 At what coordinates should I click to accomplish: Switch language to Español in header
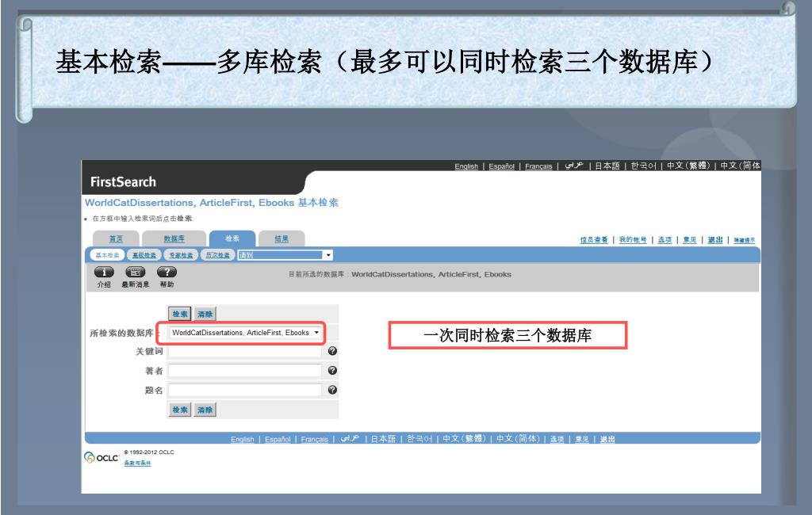(502, 166)
